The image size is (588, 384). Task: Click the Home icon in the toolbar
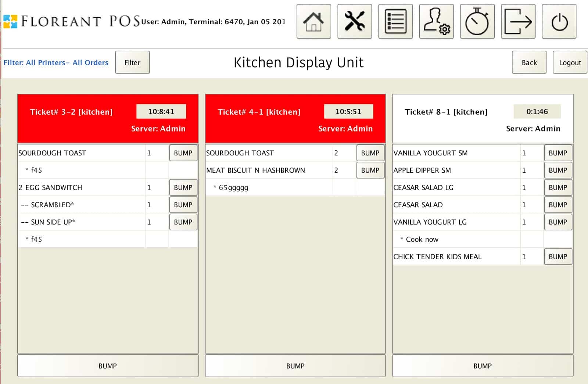313,21
